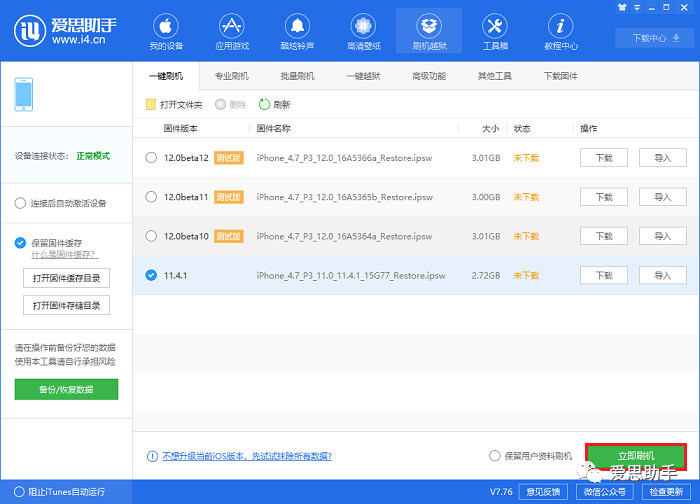Viewport: 700px width, 504px height.
Task: Open 什么是固件缓存? help link
Action: 65,254
